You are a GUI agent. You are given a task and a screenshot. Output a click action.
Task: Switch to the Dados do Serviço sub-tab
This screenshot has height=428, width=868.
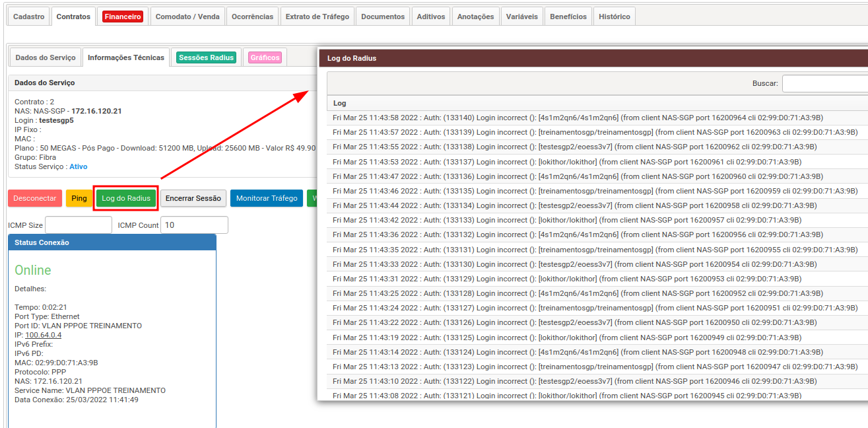coord(46,57)
